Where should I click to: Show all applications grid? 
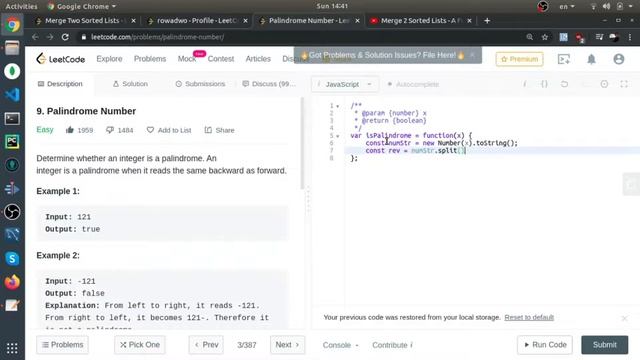(12, 348)
